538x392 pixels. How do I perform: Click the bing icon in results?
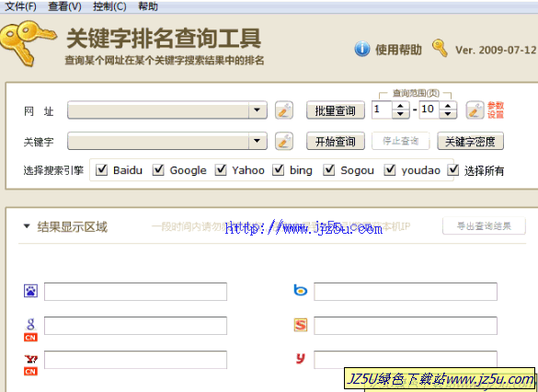pos(300,291)
